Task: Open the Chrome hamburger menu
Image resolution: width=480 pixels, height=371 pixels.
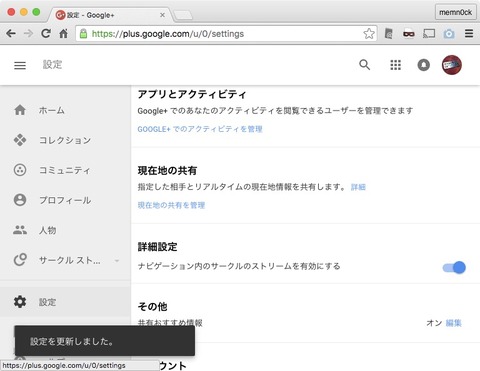Action: (469, 33)
